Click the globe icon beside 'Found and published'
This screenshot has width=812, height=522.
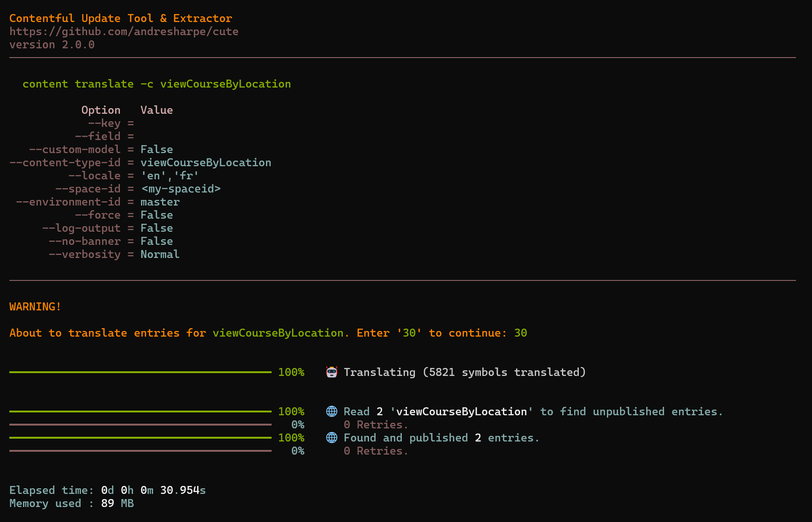click(x=332, y=438)
